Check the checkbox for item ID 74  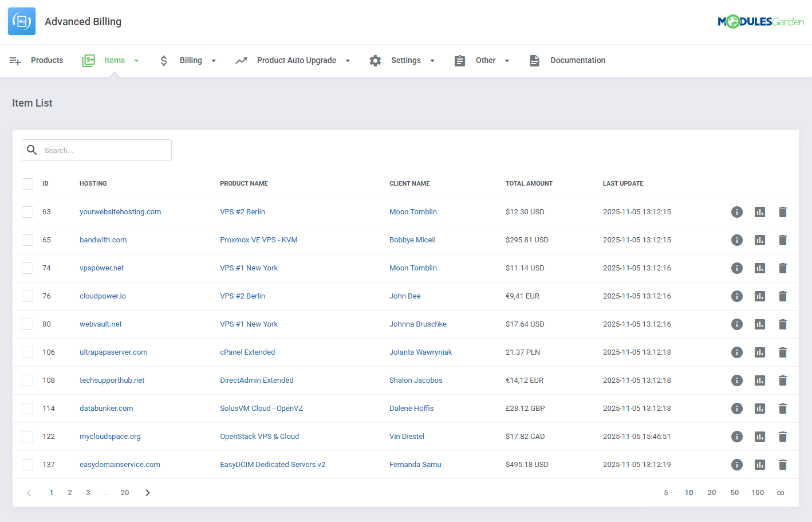coord(27,268)
